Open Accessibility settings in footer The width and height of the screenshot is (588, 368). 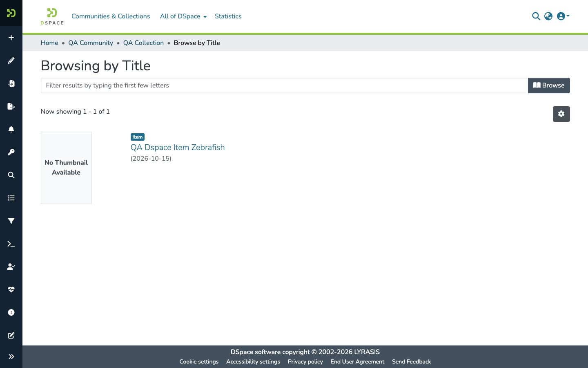(253, 361)
